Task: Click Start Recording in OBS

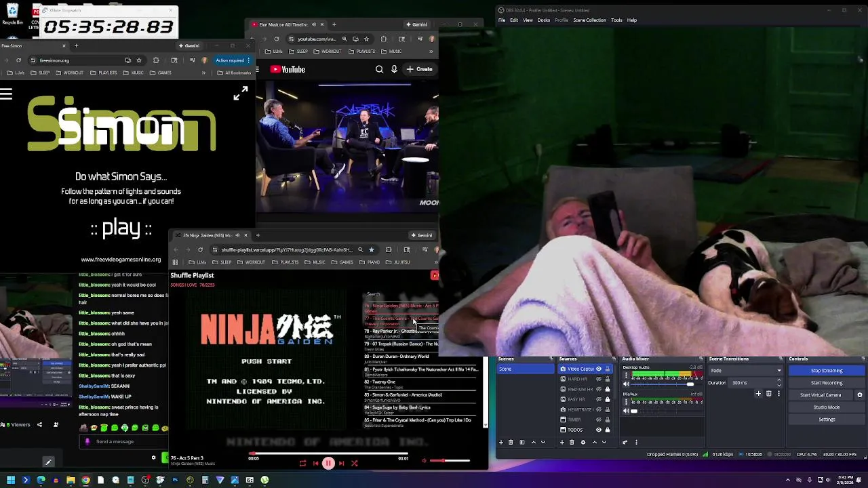Action: coord(826,383)
